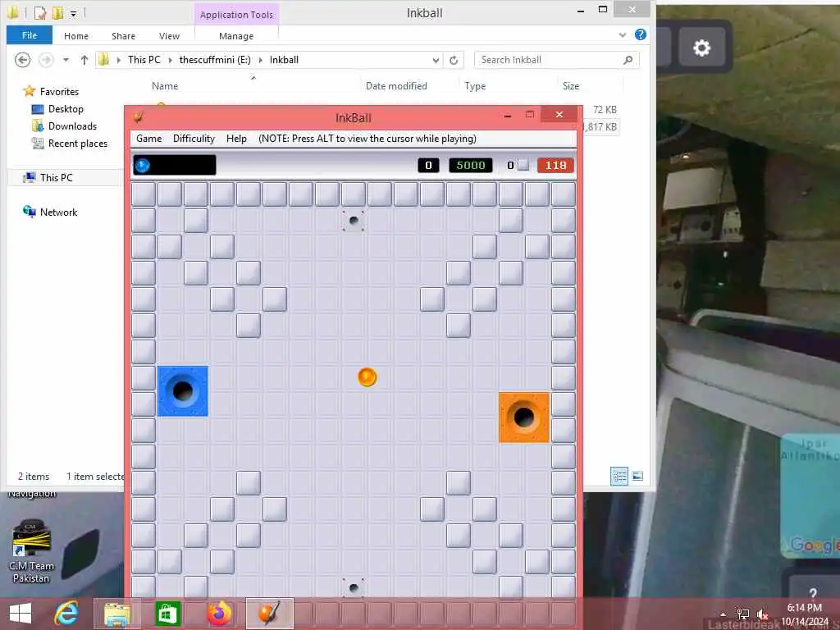Show hidden tray icons arrow
This screenshot has width=840, height=630.
pyautogui.click(x=724, y=614)
